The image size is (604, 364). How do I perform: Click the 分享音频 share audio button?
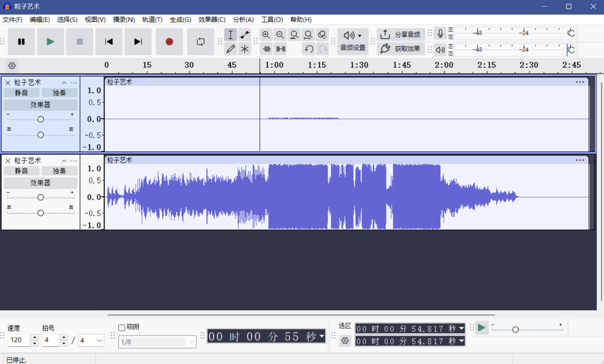click(401, 34)
